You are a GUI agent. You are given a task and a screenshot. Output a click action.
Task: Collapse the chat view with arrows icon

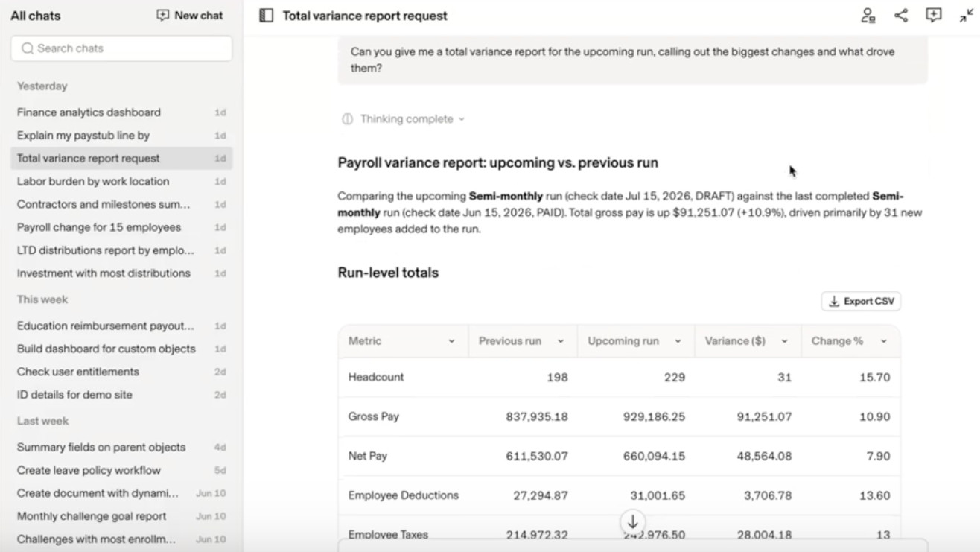point(966,16)
